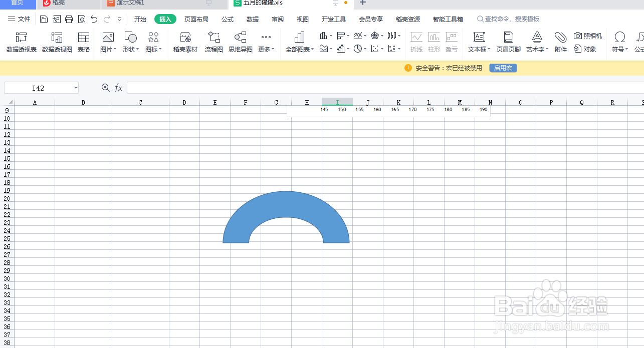Click the yellow security warning icon
Viewport: 644px width, 348px height.
pyautogui.click(x=408, y=68)
